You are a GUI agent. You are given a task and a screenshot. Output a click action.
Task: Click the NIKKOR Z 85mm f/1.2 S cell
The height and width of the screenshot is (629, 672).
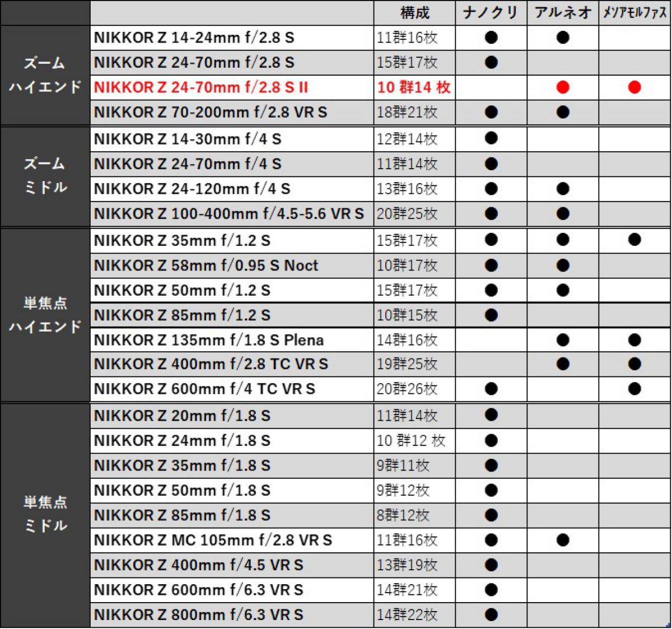(232, 315)
